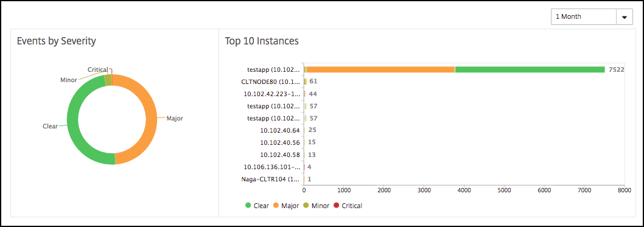The width and height of the screenshot is (644, 227).
Task: Select the 10.102.40.58 instance label
Action: pyautogui.click(x=280, y=155)
